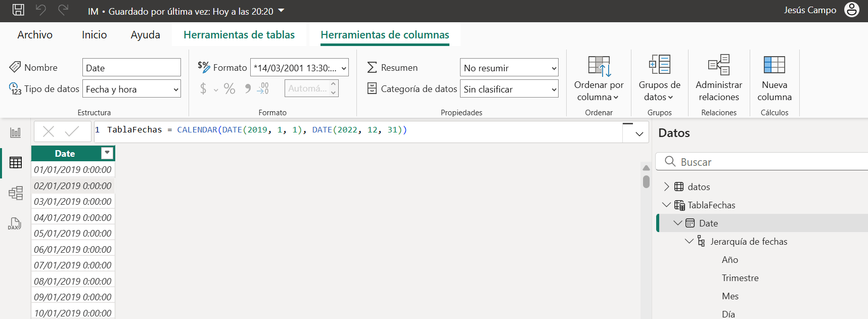The image size is (868, 319).
Task: Open the file name dropdown in the title bar
Action: [282, 10]
